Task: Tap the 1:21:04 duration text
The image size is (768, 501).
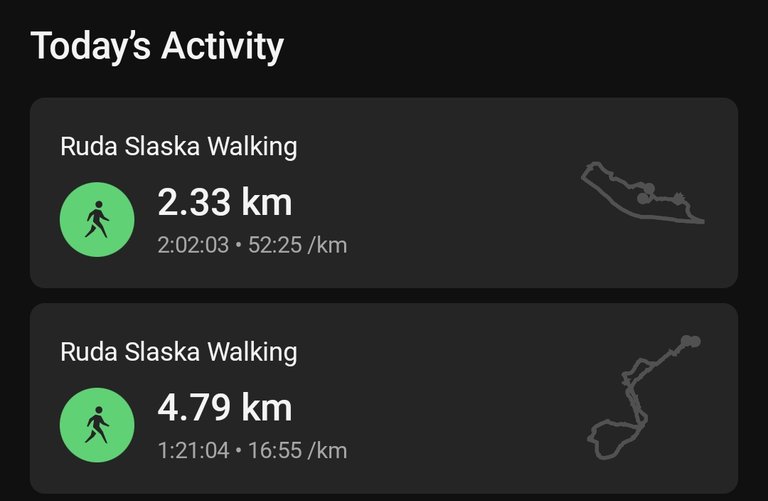Action: pyautogui.click(x=193, y=450)
